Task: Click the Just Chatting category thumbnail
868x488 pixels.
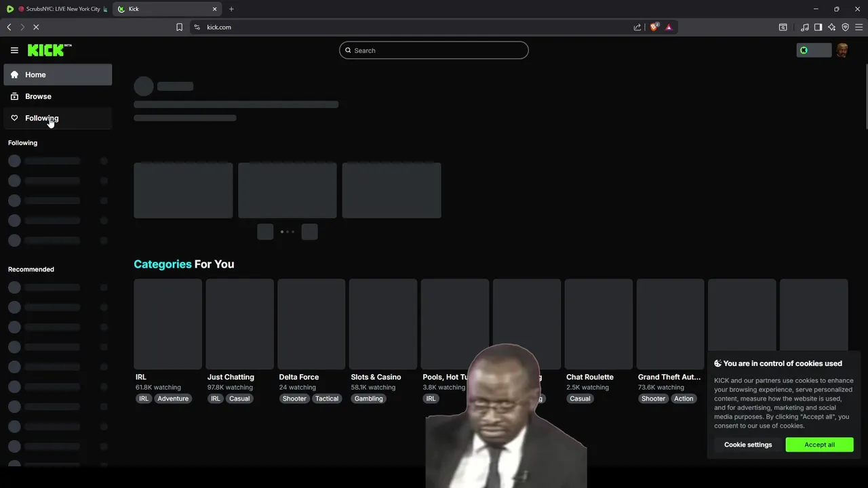Action: point(240,324)
